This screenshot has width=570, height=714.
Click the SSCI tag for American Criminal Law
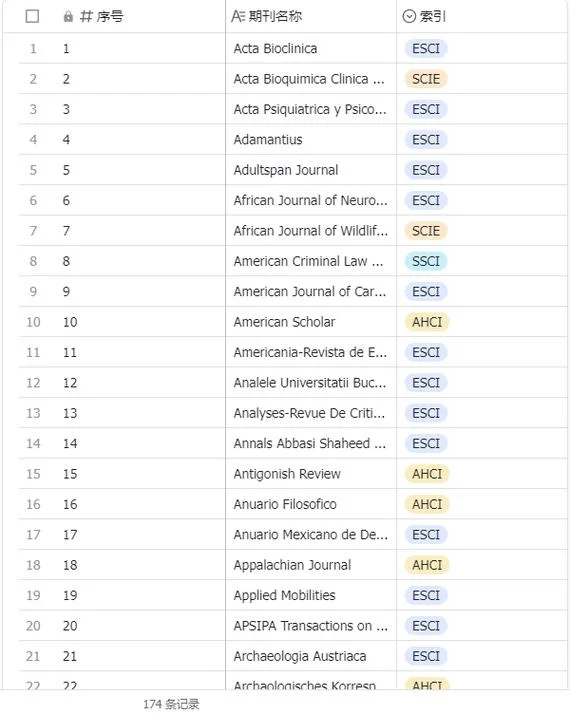(x=426, y=261)
